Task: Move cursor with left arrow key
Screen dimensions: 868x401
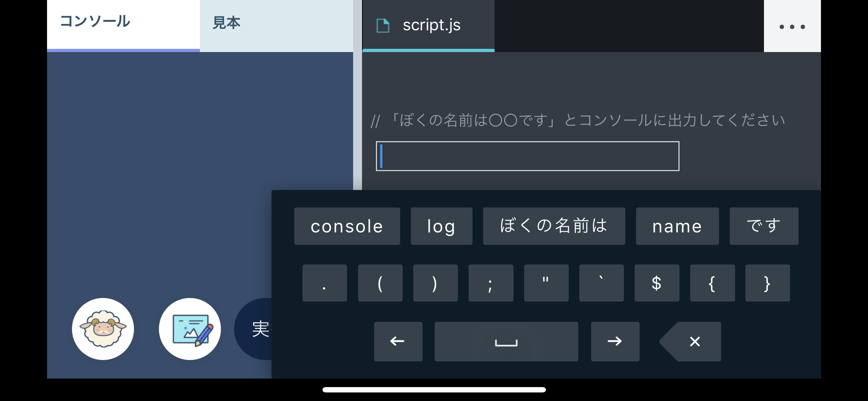Action: tap(398, 341)
